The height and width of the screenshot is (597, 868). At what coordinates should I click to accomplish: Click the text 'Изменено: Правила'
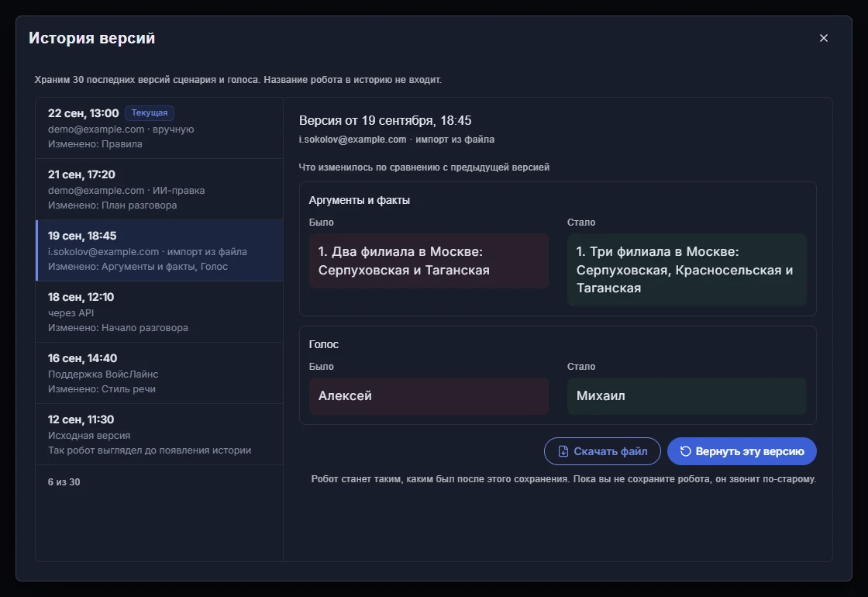[95, 144]
